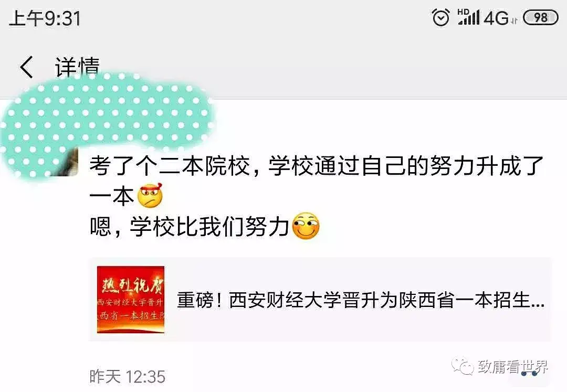Tap the 致庸看世界 watermark text
Screen dimensions: 567x392
click(x=513, y=367)
